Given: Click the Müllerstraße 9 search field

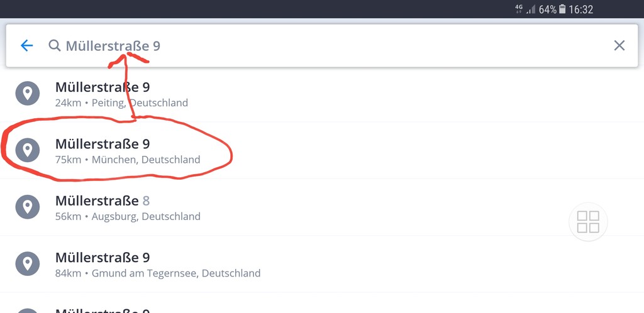Looking at the screenshot, I should [x=322, y=45].
